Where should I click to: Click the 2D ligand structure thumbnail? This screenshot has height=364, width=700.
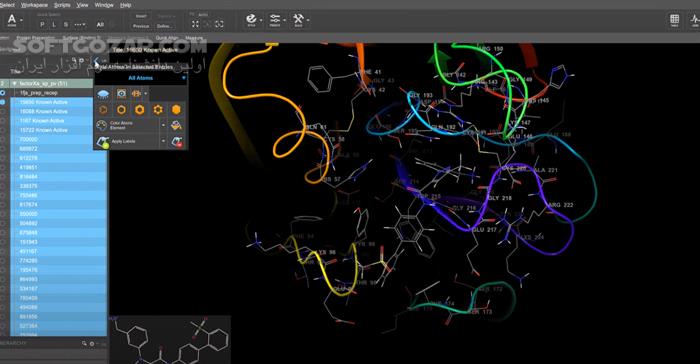tap(170, 340)
